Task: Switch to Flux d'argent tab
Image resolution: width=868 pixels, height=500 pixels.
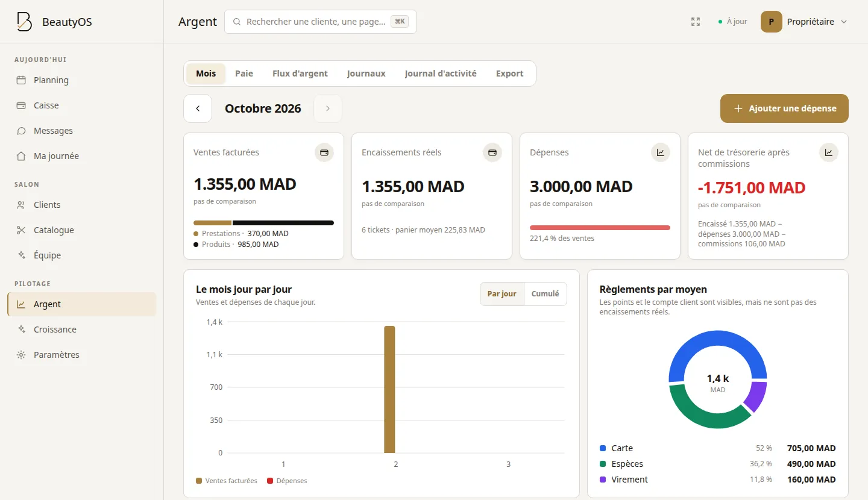Action: [300, 73]
